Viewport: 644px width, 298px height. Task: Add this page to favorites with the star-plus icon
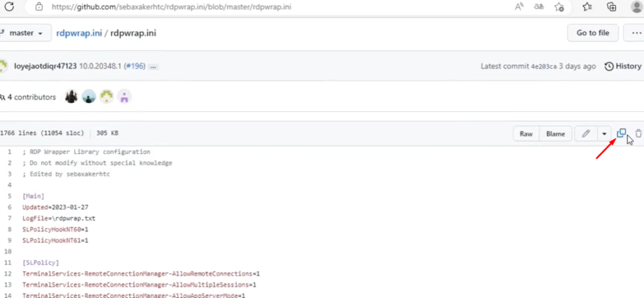click(559, 6)
